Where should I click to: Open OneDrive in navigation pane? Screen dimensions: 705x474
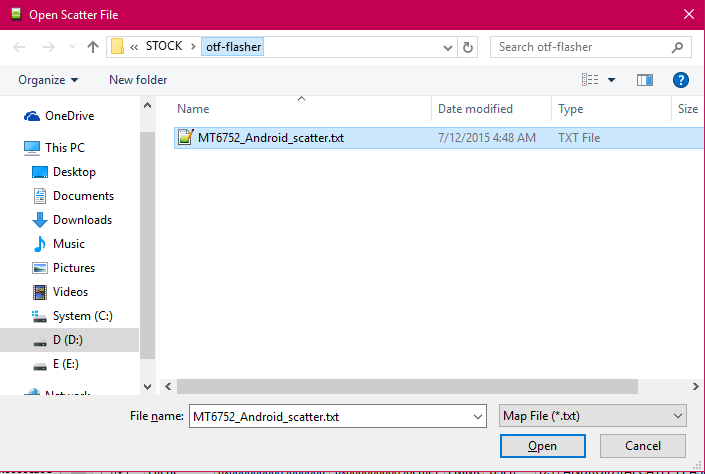click(x=70, y=116)
